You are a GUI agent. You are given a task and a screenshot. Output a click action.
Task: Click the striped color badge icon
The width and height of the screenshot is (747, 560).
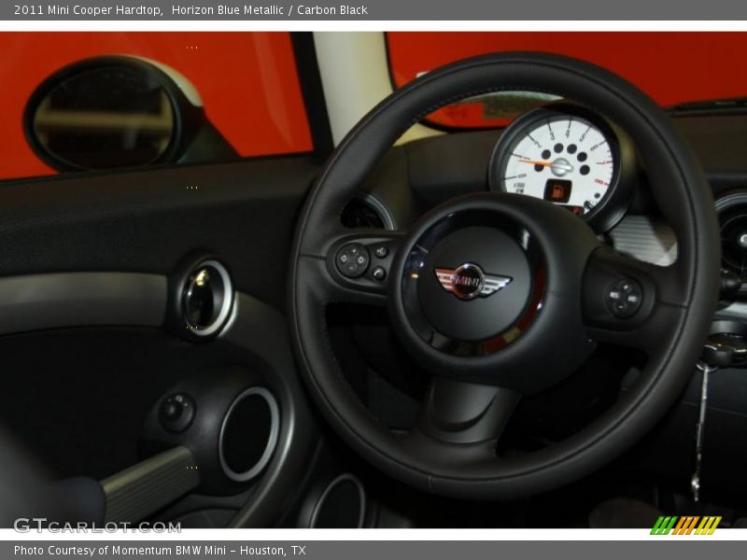pos(685,525)
